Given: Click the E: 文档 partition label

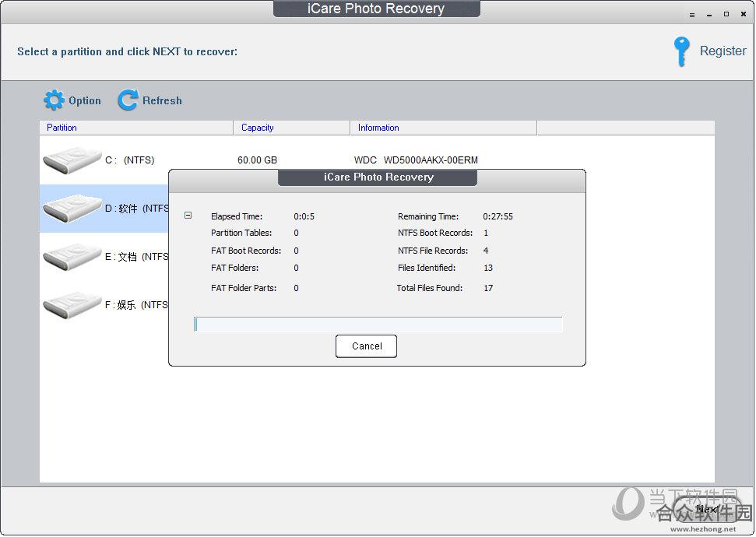Looking at the screenshot, I should click(137, 257).
